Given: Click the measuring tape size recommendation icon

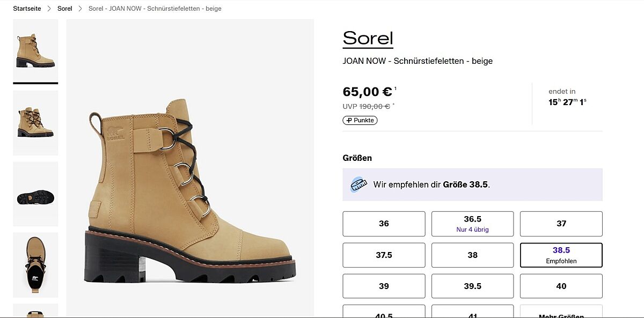Looking at the screenshot, I should point(358,184).
